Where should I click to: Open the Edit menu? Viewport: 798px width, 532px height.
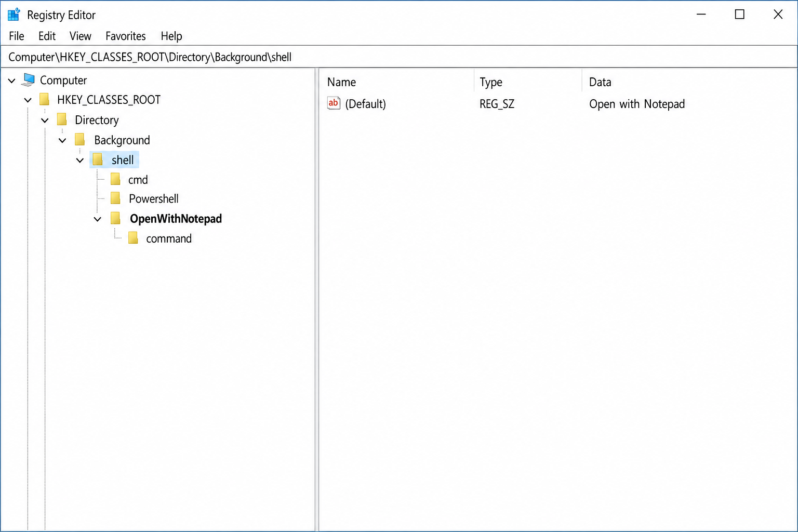pyautogui.click(x=47, y=36)
